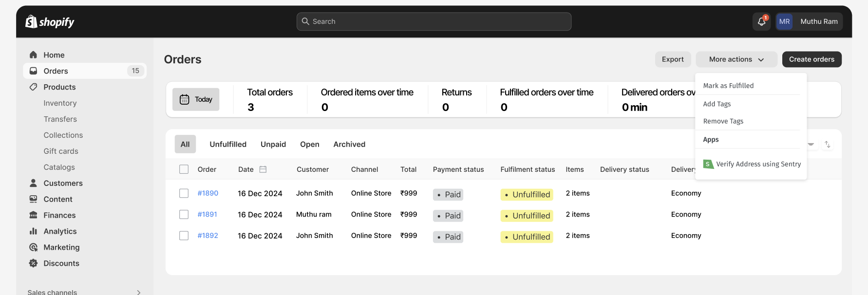Open the notifications bell
Image resolution: width=868 pixels, height=295 pixels.
(761, 21)
